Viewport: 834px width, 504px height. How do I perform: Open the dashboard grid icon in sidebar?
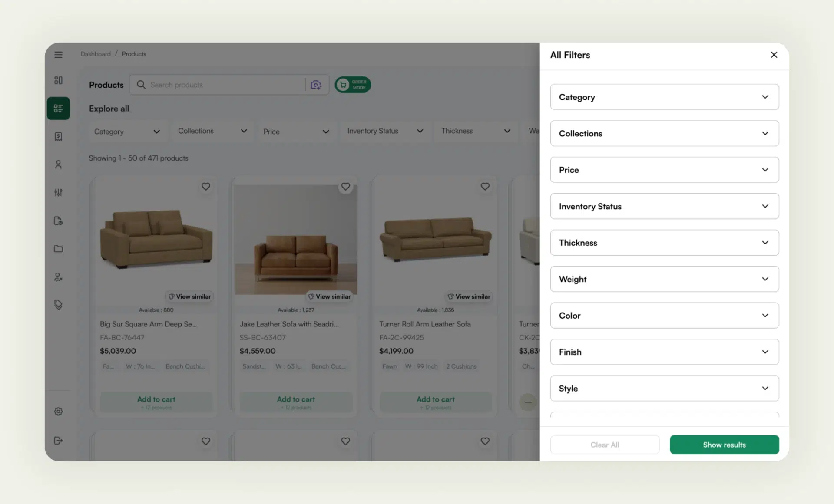[x=58, y=80]
